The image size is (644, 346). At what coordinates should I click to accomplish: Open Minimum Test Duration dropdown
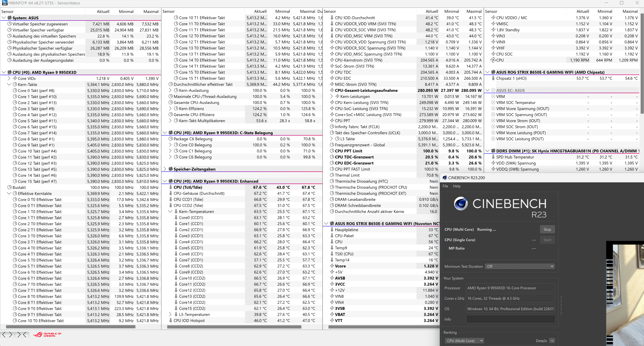pyautogui.click(x=520, y=266)
